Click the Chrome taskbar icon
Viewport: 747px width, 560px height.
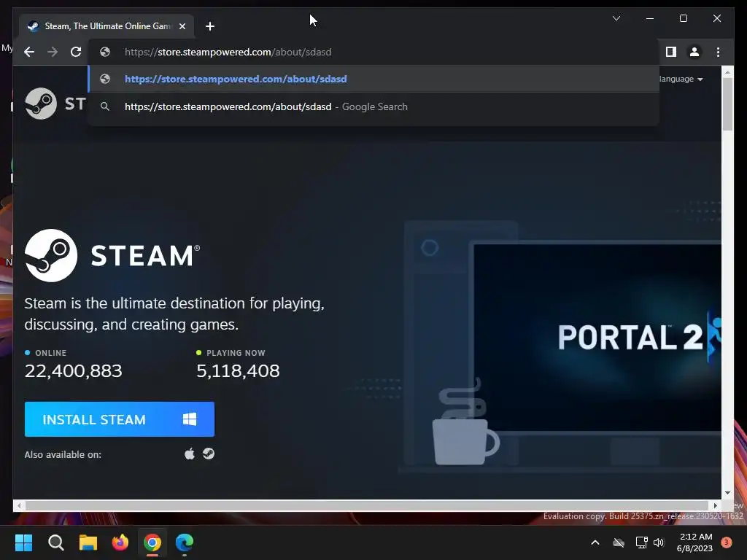[x=152, y=542]
